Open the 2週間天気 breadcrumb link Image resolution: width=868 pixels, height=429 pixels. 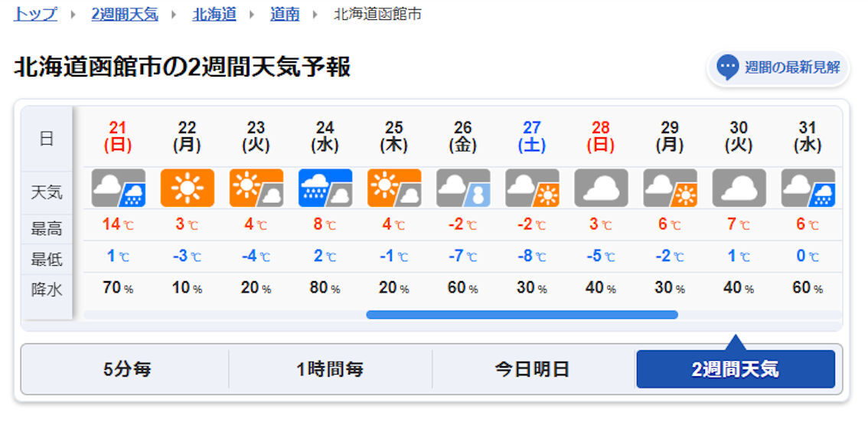click(x=125, y=14)
